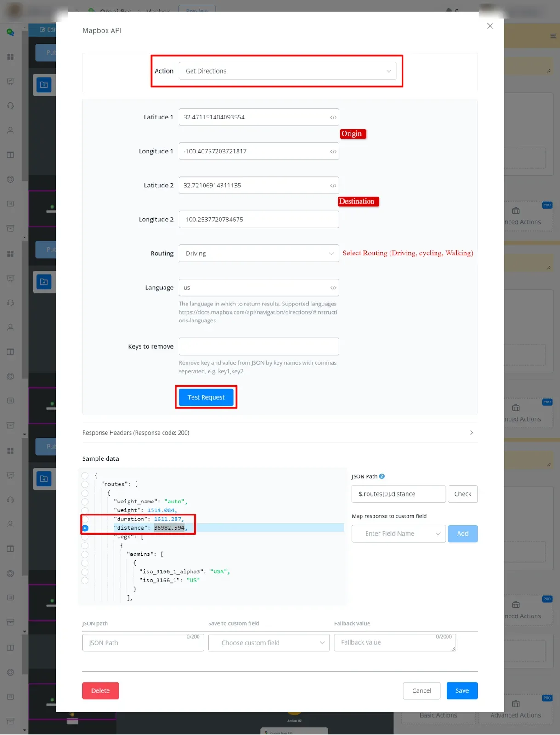
Task: Click the Check button
Action: [x=463, y=494]
